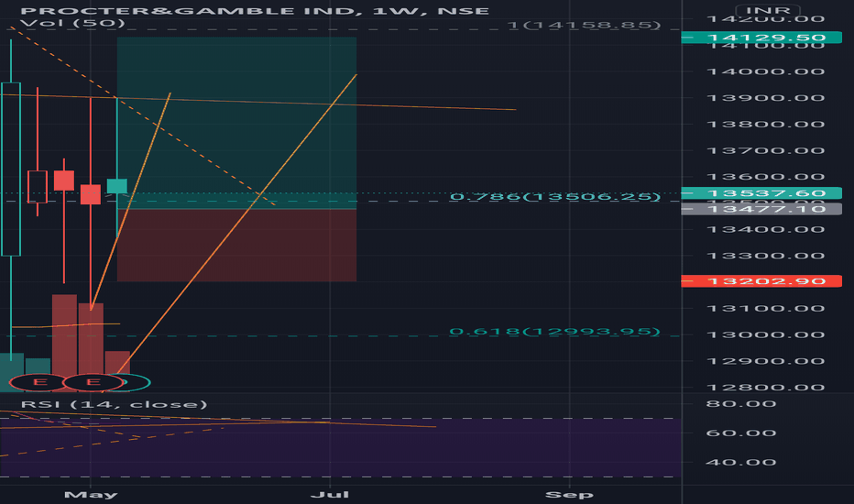Click the Sep label on the time axis
The image size is (854, 504).
[x=569, y=495]
